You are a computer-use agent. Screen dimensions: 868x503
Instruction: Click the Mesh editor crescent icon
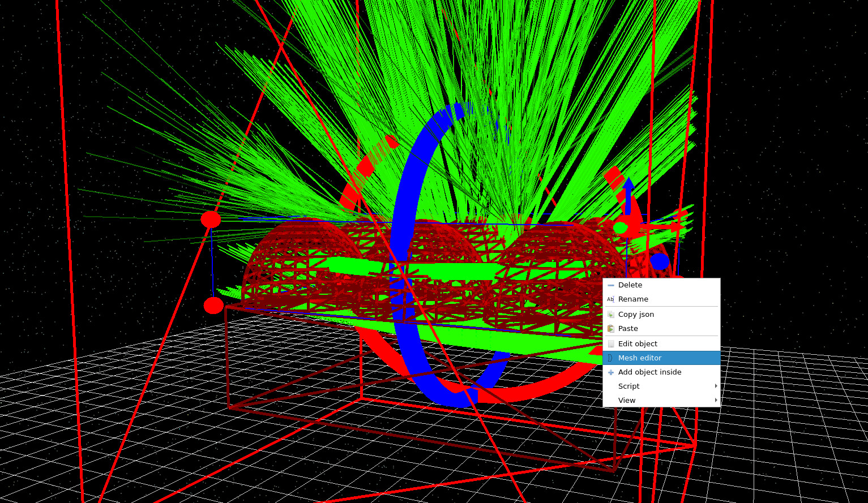point(611,358)
